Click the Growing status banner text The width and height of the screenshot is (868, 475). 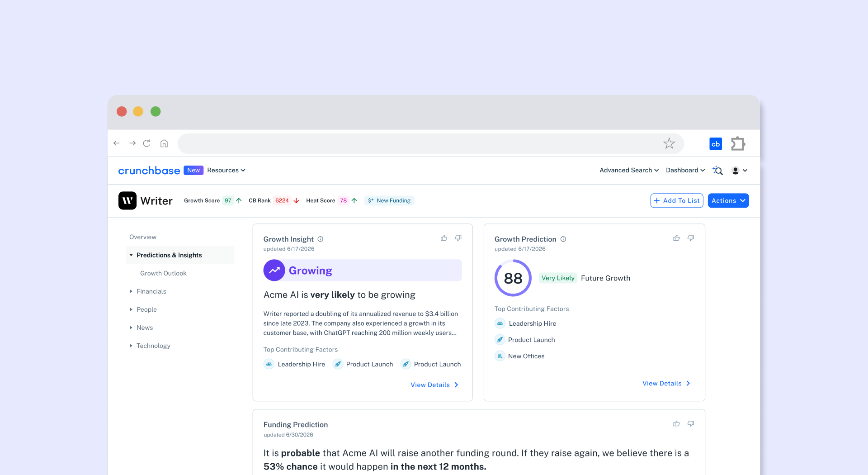click(311, 271)
